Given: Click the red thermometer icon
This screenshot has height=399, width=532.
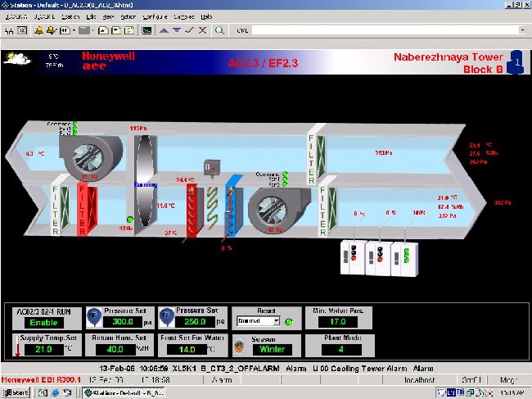Looking at the screenshot, I should coord(18,346).
